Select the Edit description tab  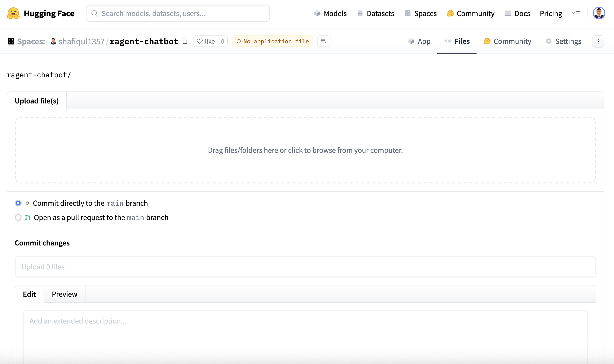pos(29,294)
